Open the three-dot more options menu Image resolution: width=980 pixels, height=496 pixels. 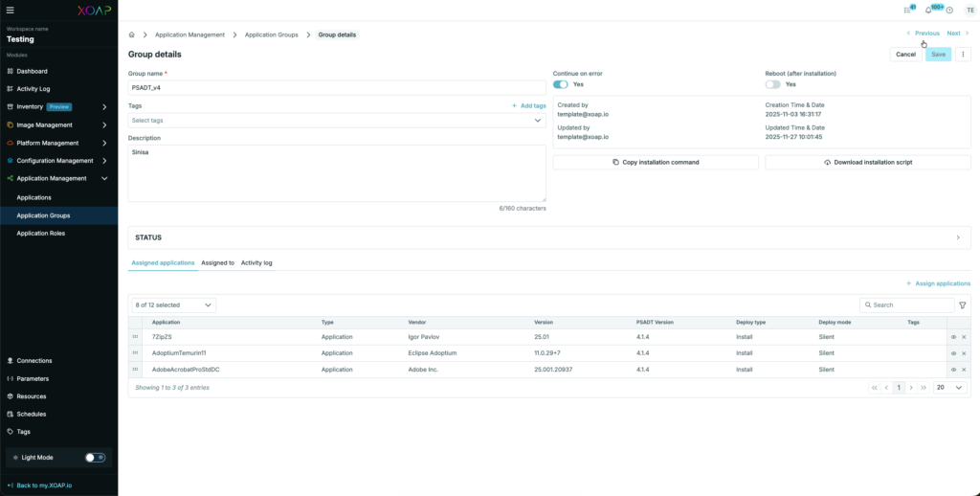(x=964, y=55)
